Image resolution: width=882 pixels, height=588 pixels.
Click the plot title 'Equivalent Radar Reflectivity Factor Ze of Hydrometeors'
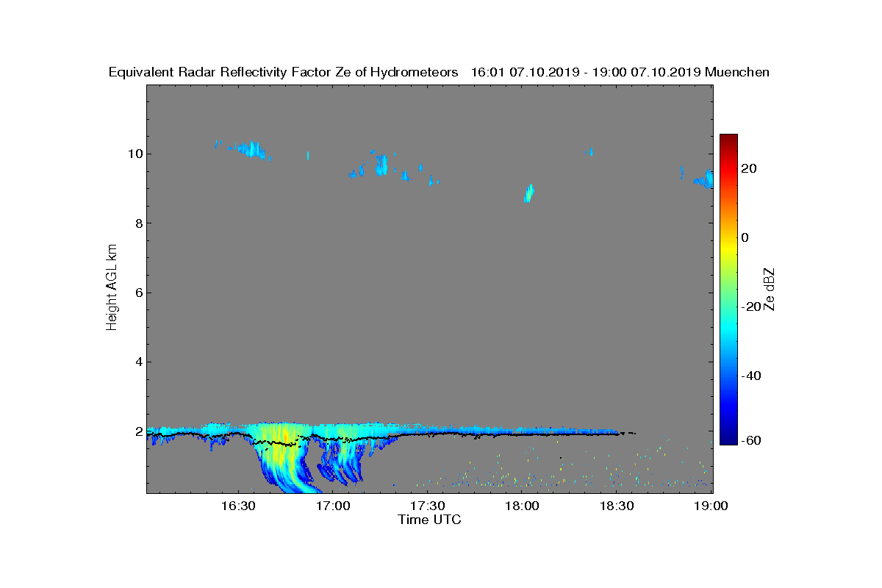[x=284, y=72]
